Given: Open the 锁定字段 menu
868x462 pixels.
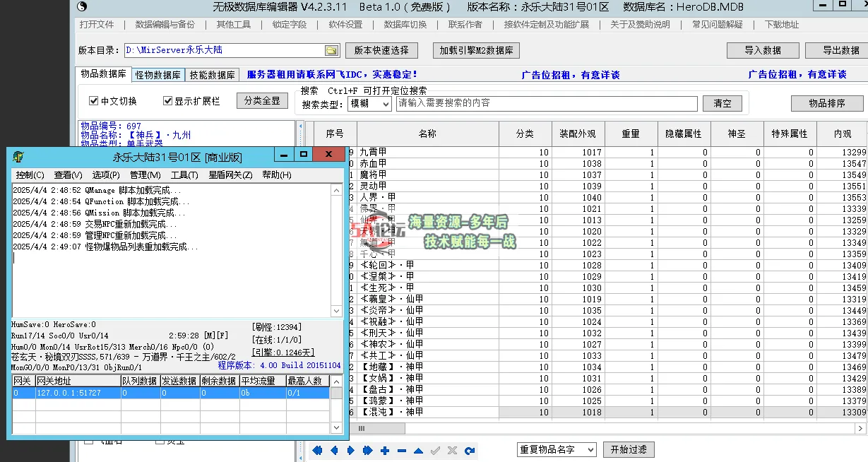Looking at the screenshot, I should pos(290,24).
